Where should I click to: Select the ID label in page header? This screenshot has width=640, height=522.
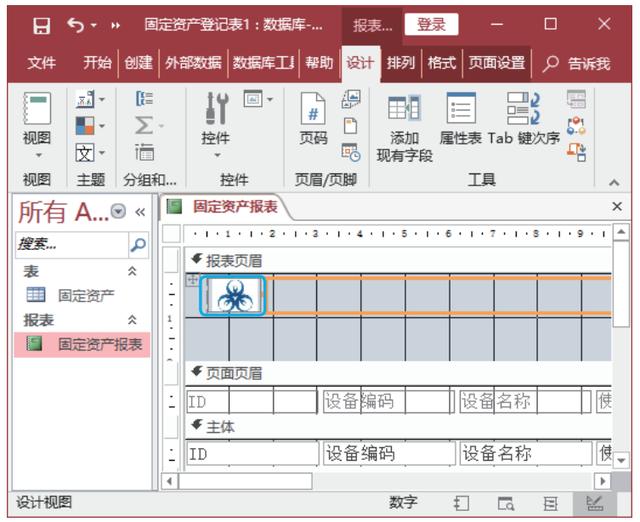coord(252,402)
